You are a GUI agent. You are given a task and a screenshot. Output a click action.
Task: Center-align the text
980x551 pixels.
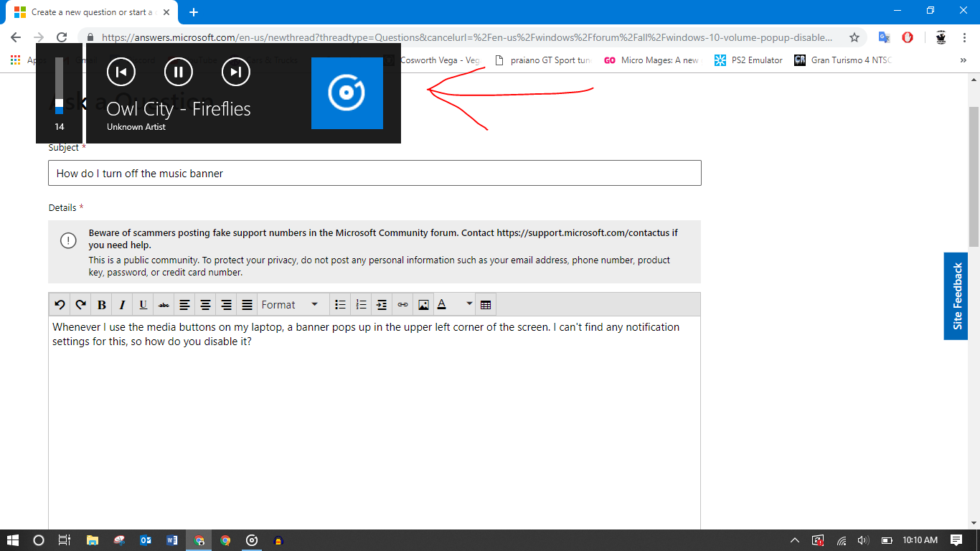pos(205,305)
